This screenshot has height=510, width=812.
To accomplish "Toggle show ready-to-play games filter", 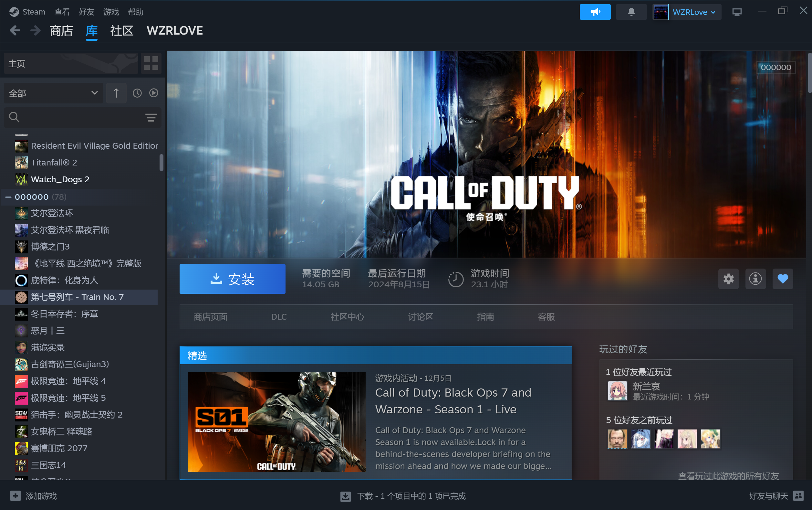I will [x=154, y=93].
